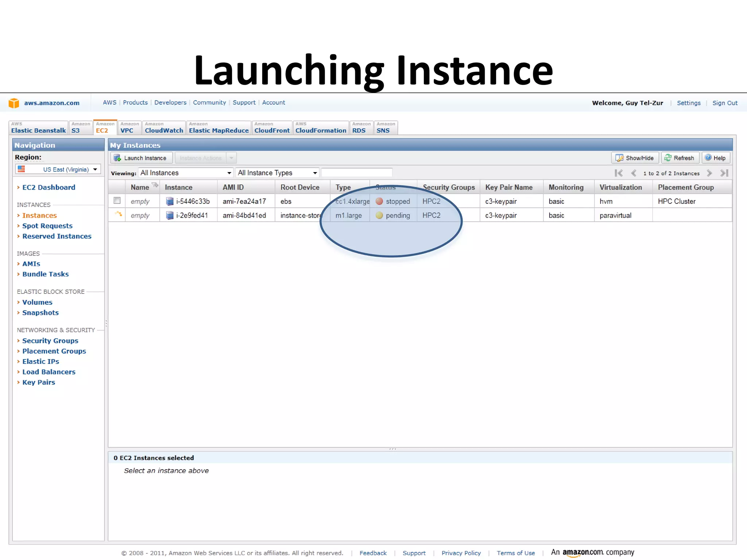Open EC2 Dashboard in navigation
Image resolution: width=747 pixels, height=560 pixels.
pos(49,187)
